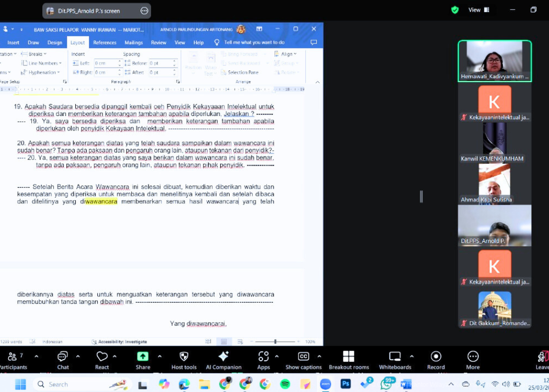Open Zoom Whiteboards
Viewport: 549px width, 392px height.
pyautogui.click(x=395, y=356)
